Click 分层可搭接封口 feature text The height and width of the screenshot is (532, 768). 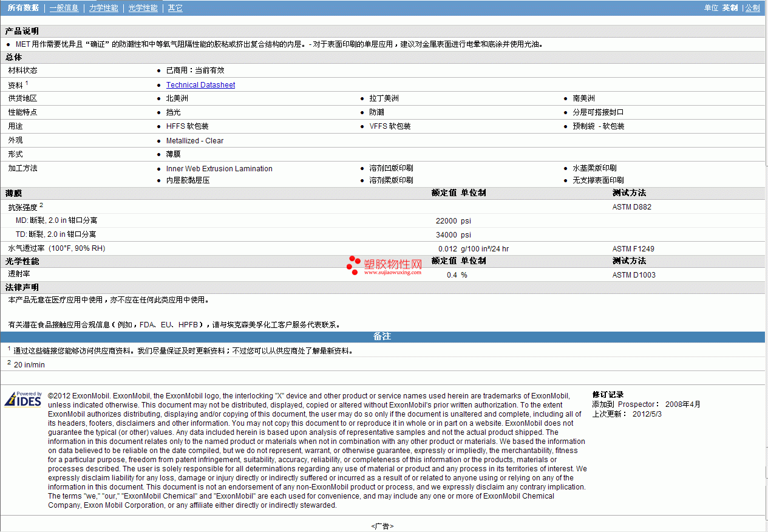[599, 112]
